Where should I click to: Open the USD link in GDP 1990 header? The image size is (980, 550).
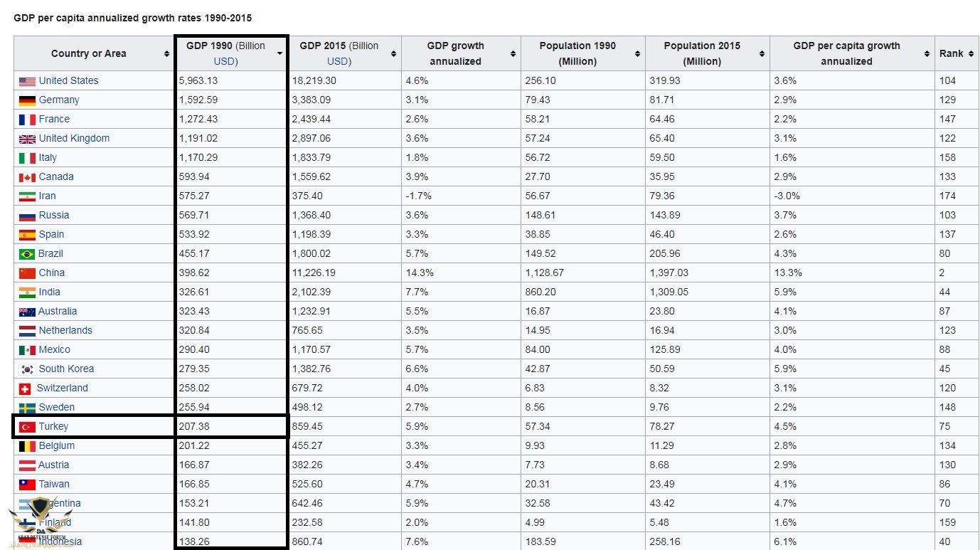coord(225,61)
